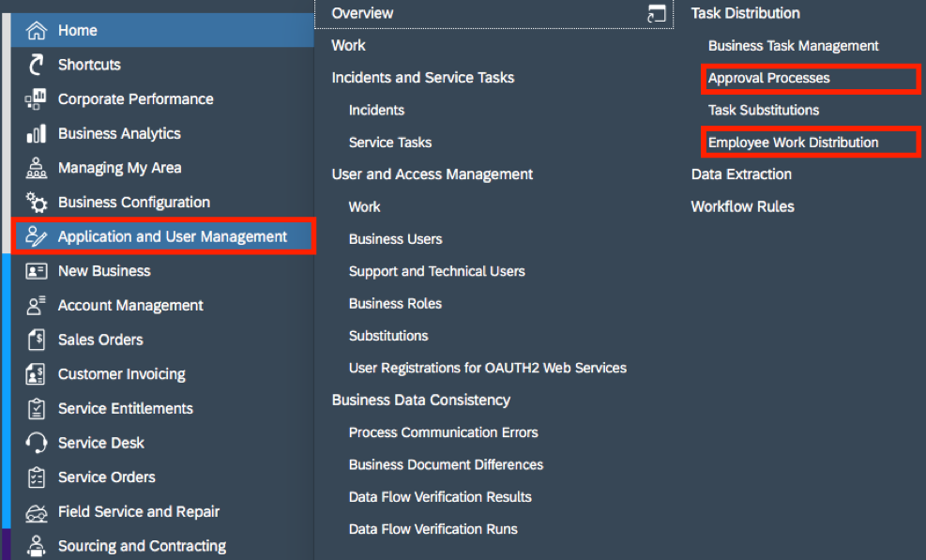Image resolution: width=926 pixels, height=560 pixels.
Task: Open the Approval Processes link
Action: coord(769,78)
